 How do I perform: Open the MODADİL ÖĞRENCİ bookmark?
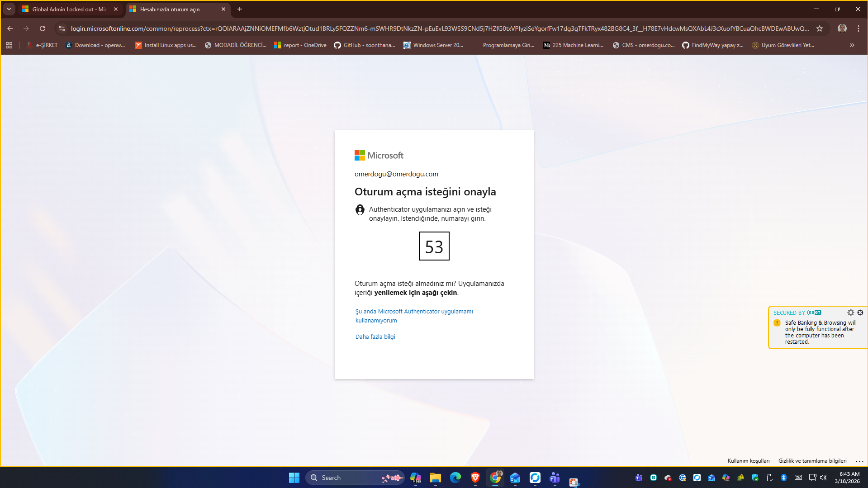(236, 45)
